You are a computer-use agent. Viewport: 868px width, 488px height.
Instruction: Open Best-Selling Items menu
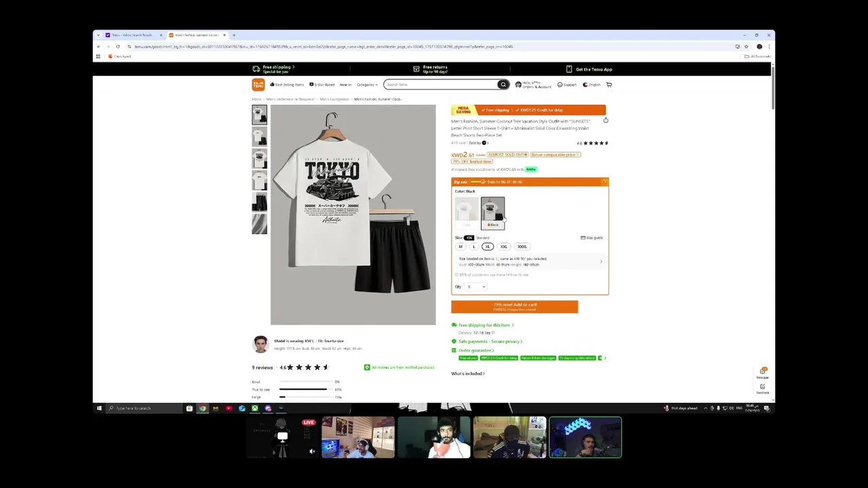tap(287, 85)
